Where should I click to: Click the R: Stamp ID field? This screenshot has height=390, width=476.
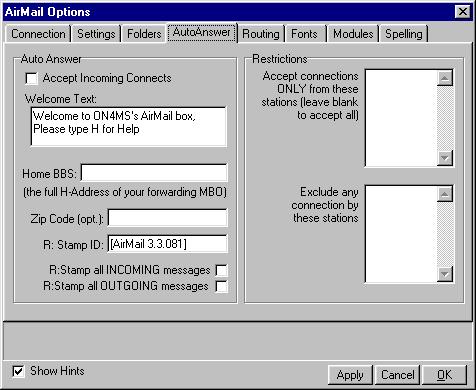click(167, 244)
